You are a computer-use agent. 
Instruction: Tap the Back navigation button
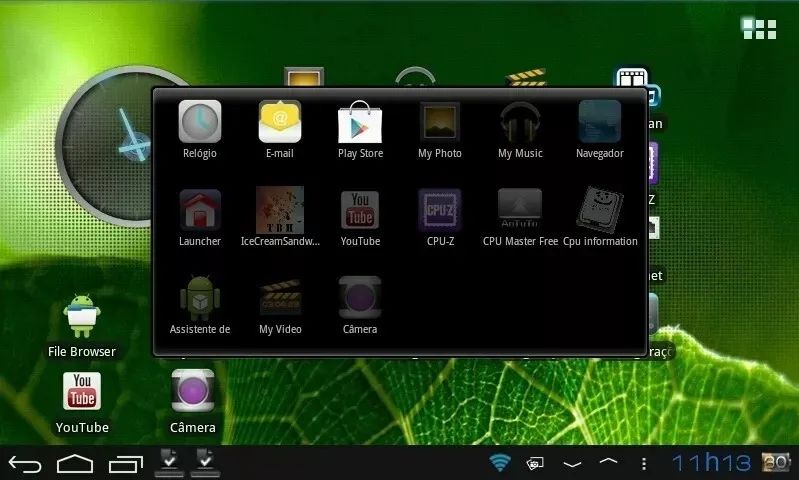[x=24, y=464]
